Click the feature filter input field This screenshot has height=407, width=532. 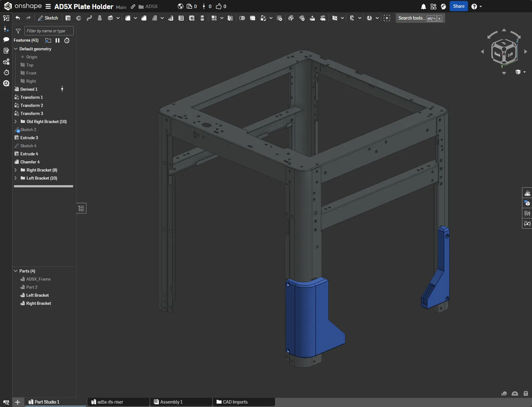pos(49,31)
